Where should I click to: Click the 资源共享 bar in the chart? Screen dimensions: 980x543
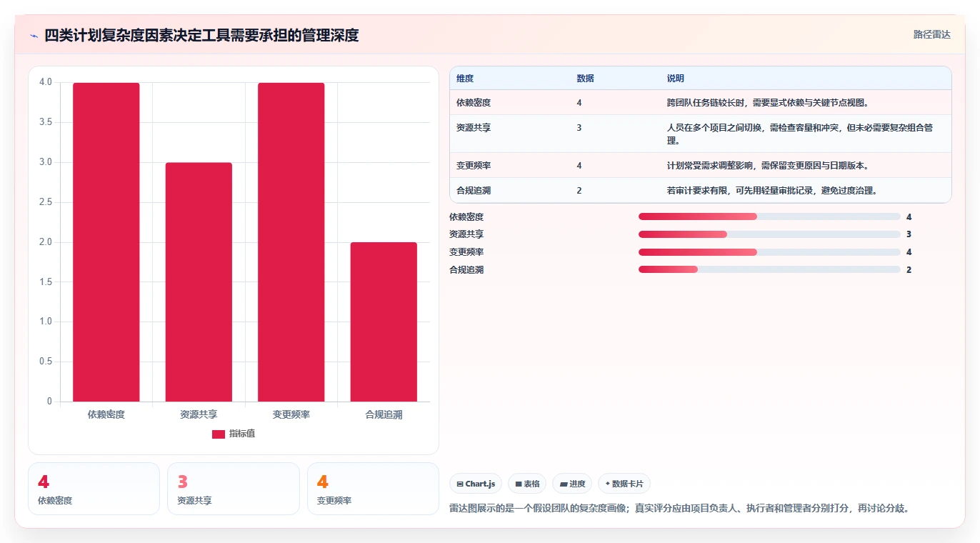pos(199,282)
